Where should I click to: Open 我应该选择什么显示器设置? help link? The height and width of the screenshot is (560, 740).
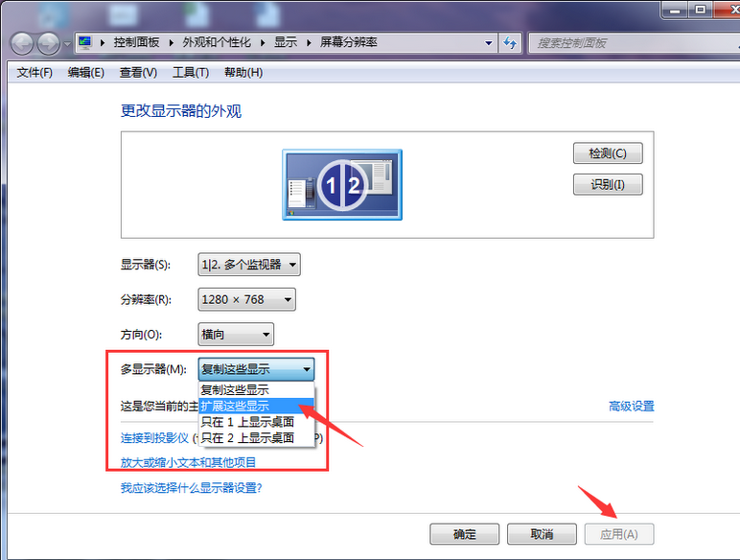click(191, 488)
